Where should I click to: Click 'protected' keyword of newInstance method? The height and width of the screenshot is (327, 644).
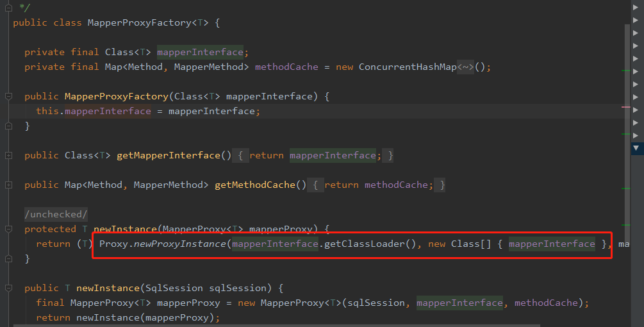point(50,229)
